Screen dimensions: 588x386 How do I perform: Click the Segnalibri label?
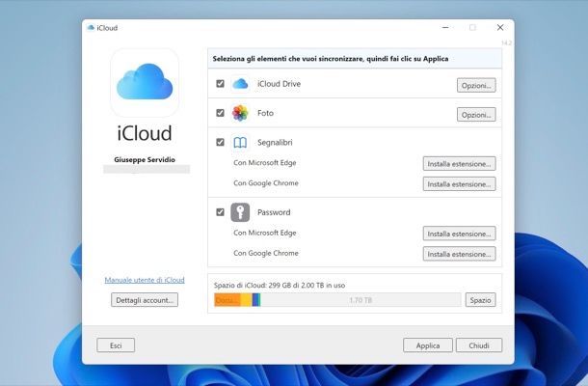pyautogui.click(x=275, y=142)
